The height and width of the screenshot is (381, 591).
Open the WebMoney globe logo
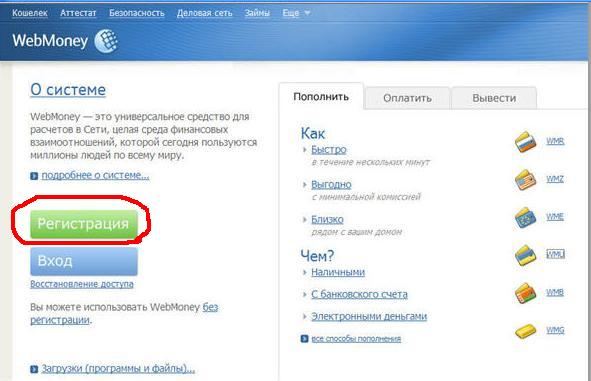click(106, 41)
